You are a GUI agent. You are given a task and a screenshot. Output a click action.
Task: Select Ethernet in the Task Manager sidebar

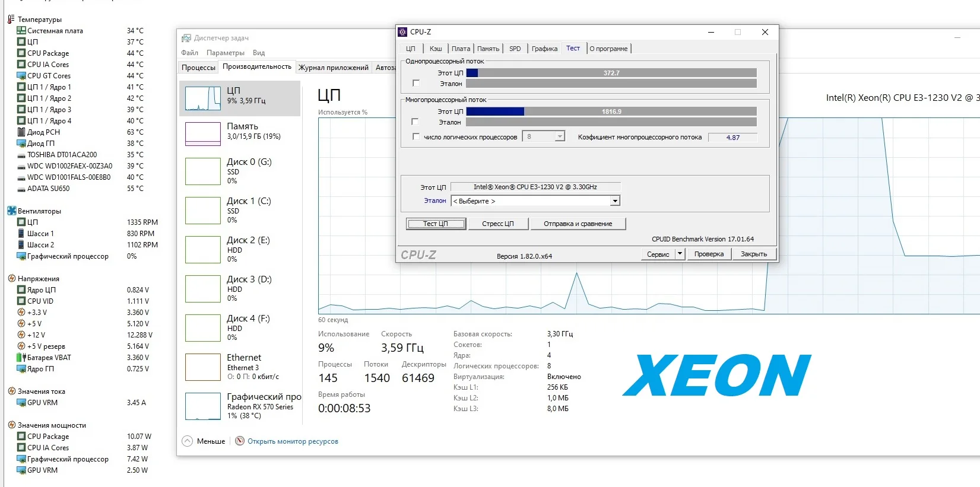[x=240, y=367]
